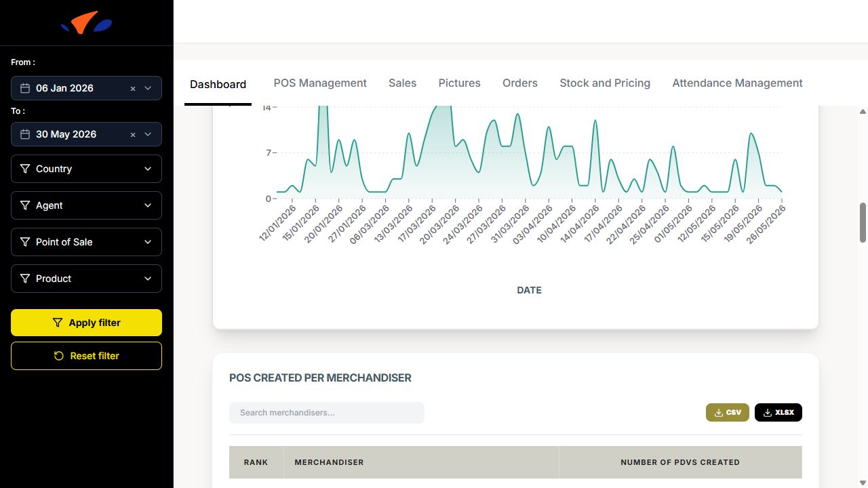This screenshot has height=488, width=868.
Task: Clear the To date 30 May 2026
Action: click(133, 134)
